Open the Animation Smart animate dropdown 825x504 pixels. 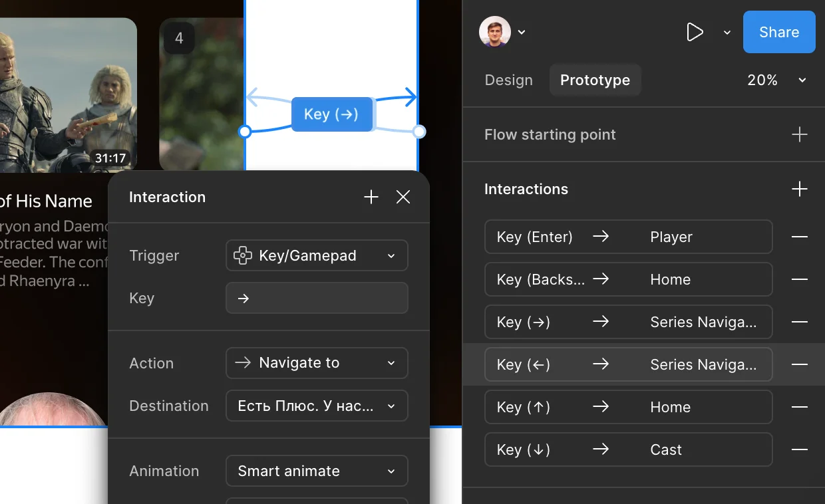[x=317, y=471]
